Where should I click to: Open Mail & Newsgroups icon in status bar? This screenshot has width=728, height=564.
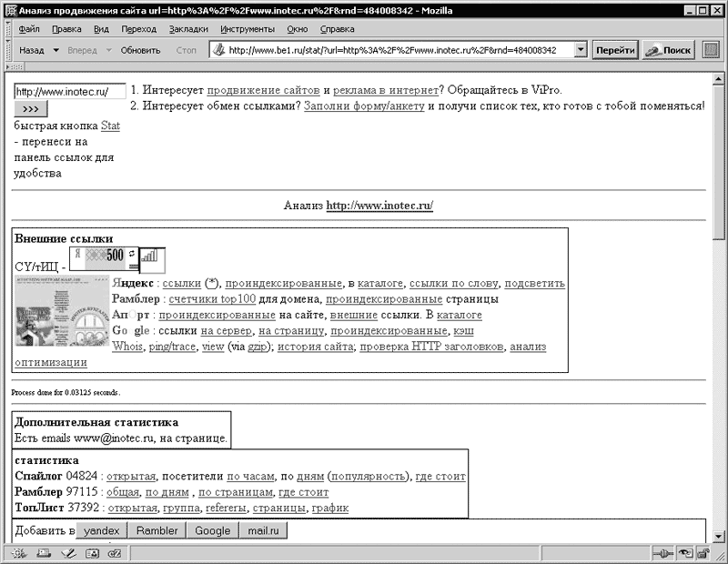point(43,553)
